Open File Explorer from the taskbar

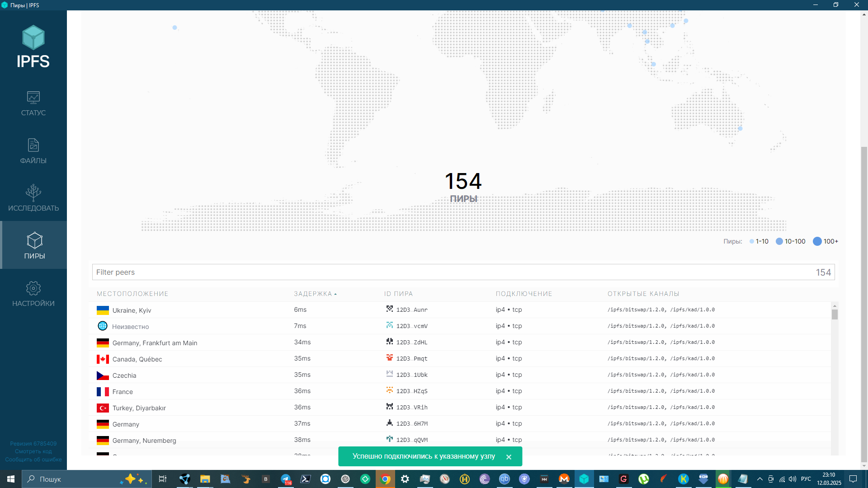point(205,479)
